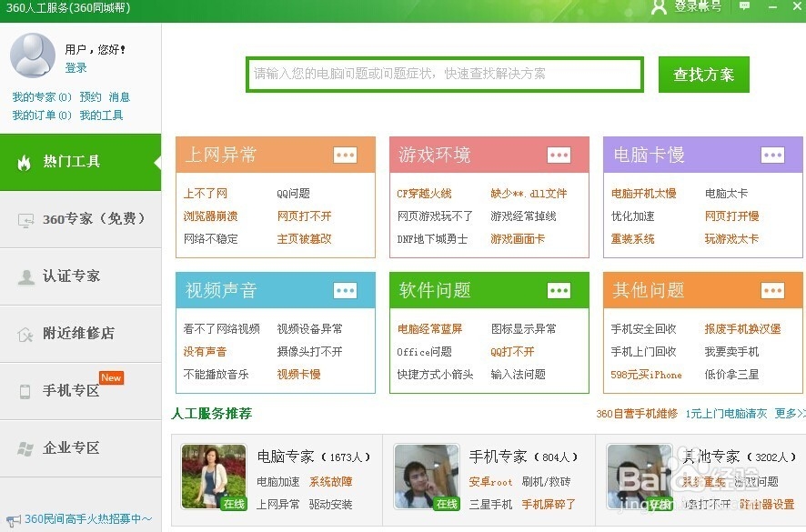Screen dimensions: 806x532
Task: Expand more options in 上网异常 card
Action: coord(345,155)
